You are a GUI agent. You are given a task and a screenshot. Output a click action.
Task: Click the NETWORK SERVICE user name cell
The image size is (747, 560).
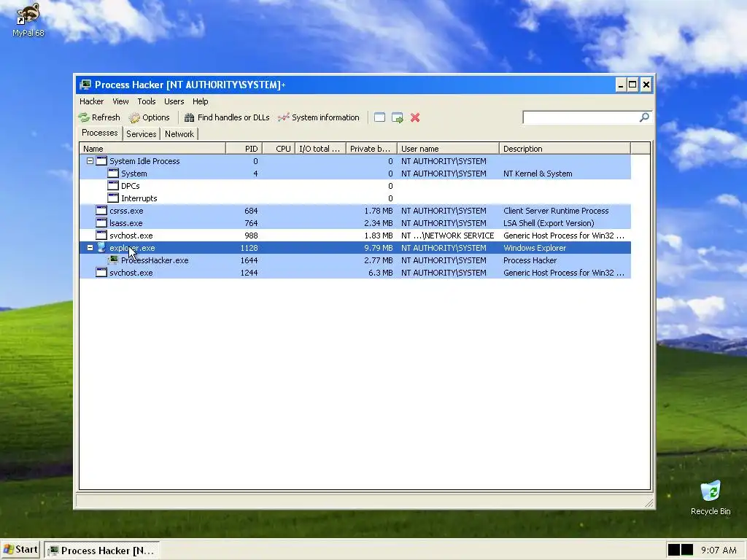[447, 236]
